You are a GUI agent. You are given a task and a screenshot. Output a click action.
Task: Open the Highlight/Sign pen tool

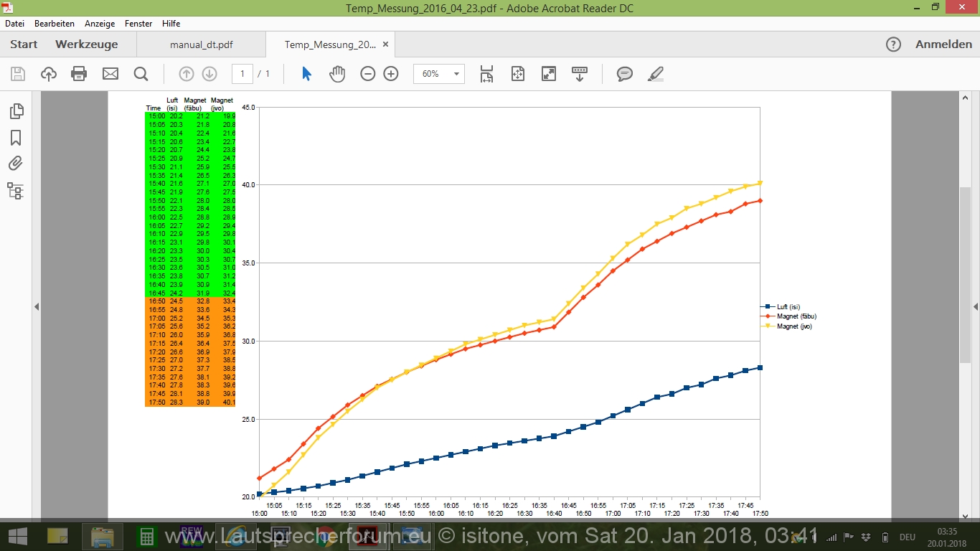click(x=656, y=74)
